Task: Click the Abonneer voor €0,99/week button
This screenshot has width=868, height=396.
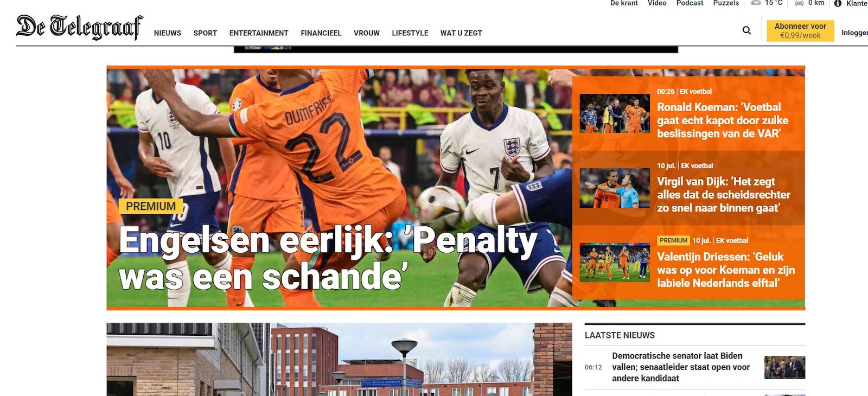Action: click(800, 30)
